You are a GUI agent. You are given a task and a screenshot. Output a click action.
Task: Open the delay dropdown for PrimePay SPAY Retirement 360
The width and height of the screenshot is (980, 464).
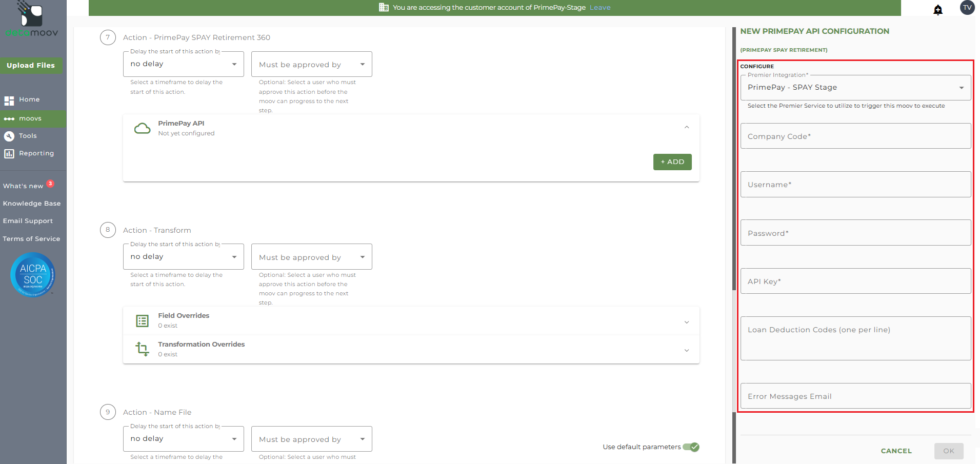[x=184, y=64]
